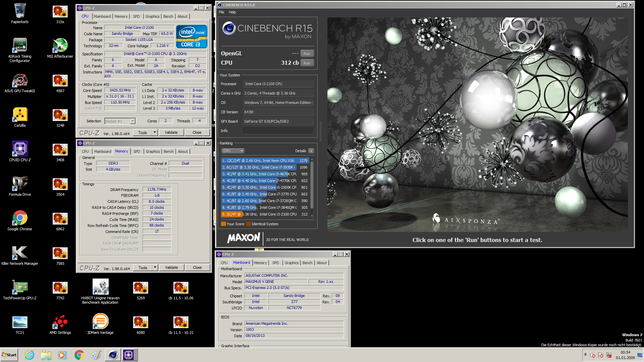The height and width of the screenshot is (362, 644).
Task: Run the OpenGL benchmark in Cinebench
Action: [x=307, y=54]
